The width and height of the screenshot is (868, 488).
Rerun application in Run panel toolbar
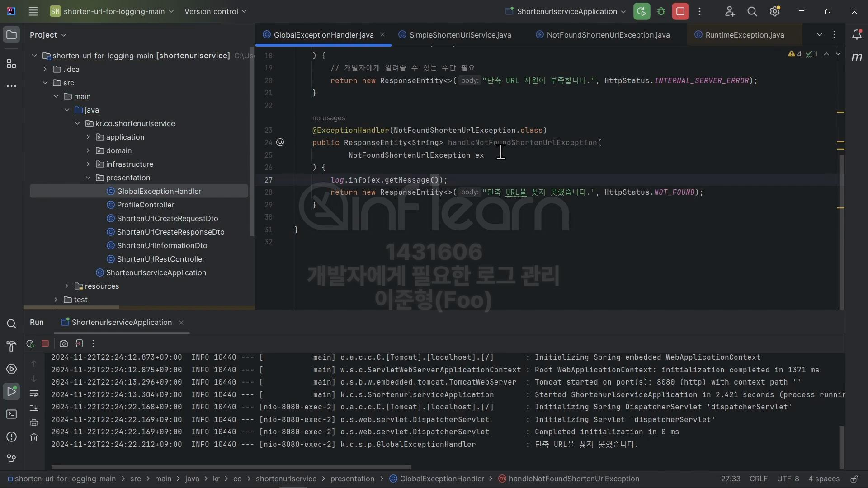coord(30,344)
